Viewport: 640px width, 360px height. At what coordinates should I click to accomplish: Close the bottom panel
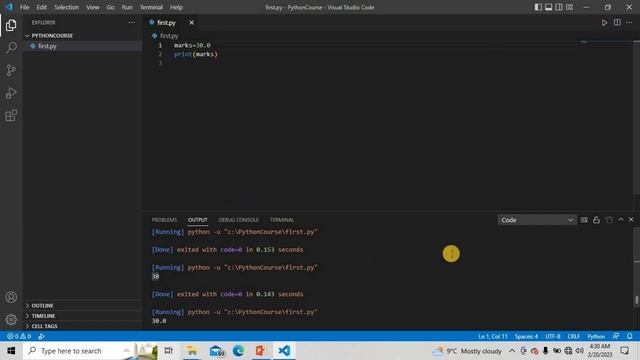tap(631, 220)
